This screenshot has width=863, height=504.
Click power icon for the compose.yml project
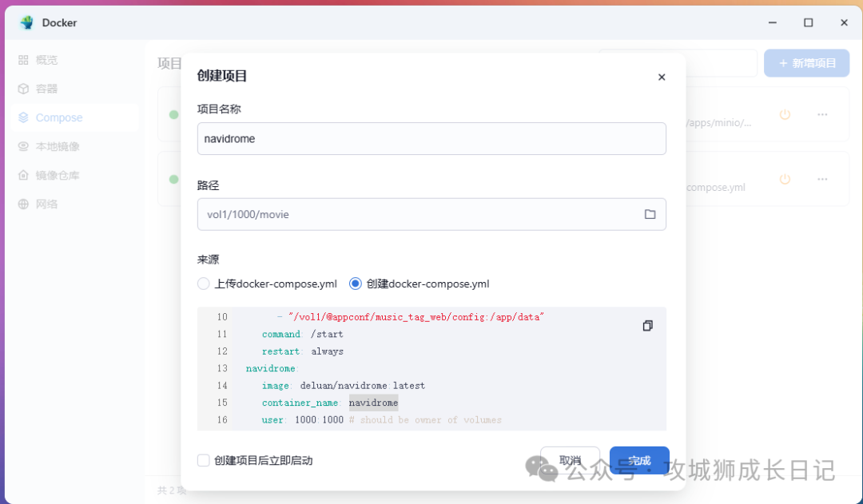click(785, 179)
